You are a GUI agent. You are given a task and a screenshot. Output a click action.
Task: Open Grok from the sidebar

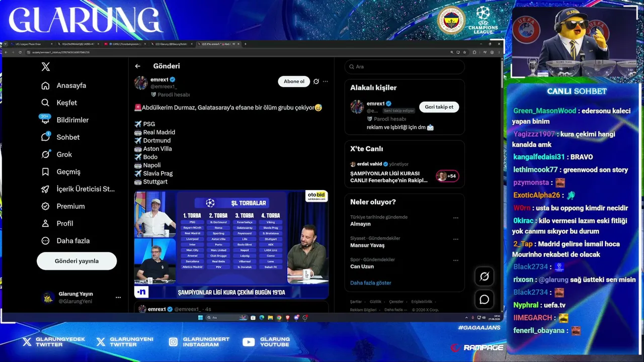point(57,154)
